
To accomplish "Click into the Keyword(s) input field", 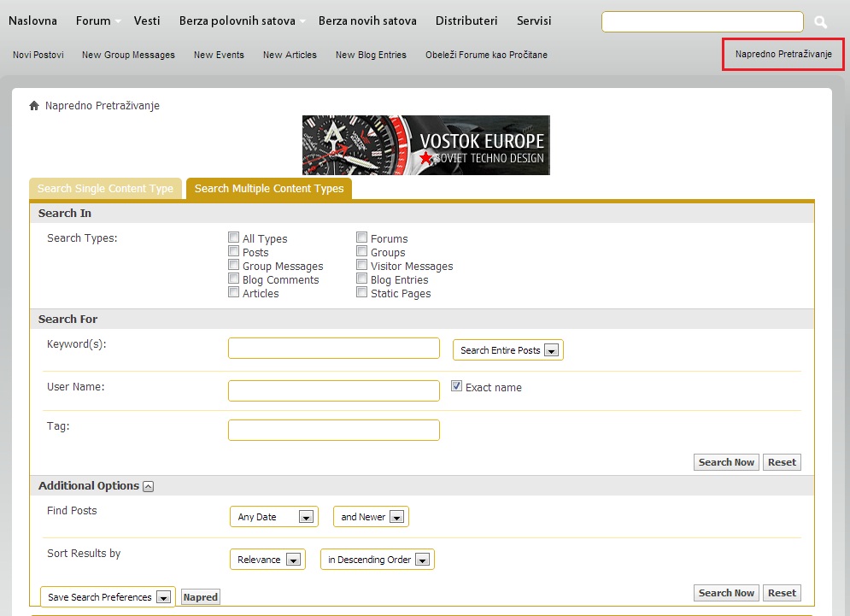I will point(333,349).
